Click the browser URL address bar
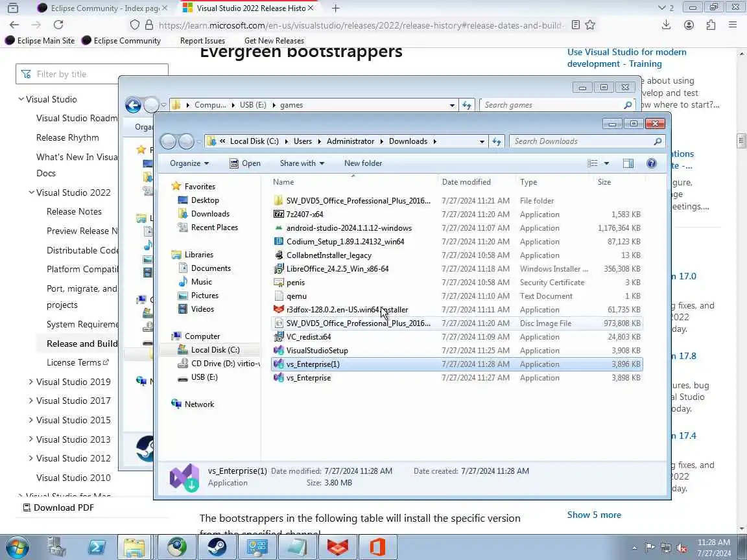The image size is (747, 560). click(x=360, y=25)
